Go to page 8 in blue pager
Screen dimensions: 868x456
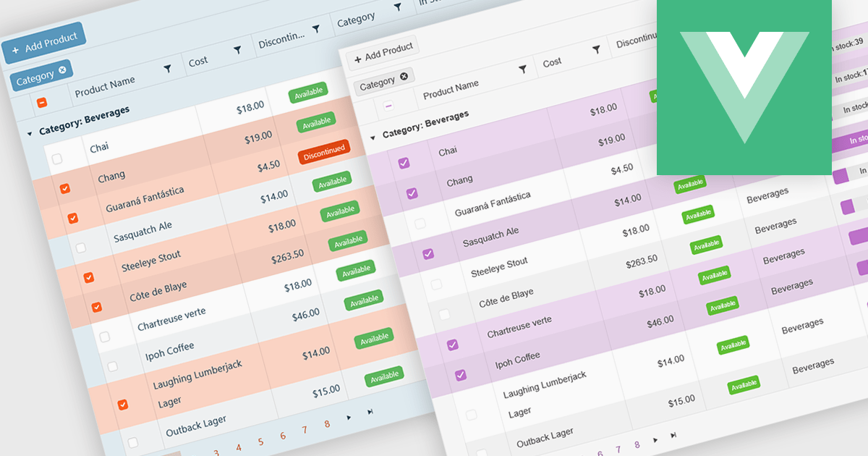point(327,424)
